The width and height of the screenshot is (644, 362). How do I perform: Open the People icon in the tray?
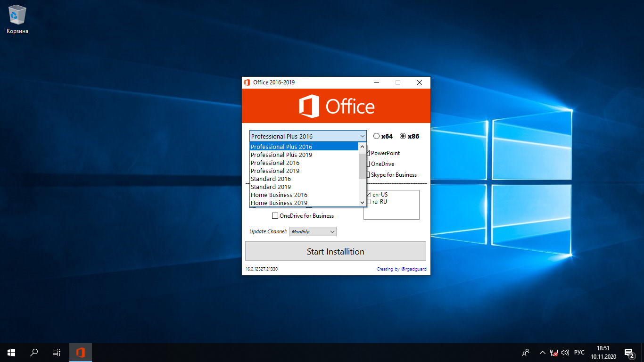tap(526, 352)
